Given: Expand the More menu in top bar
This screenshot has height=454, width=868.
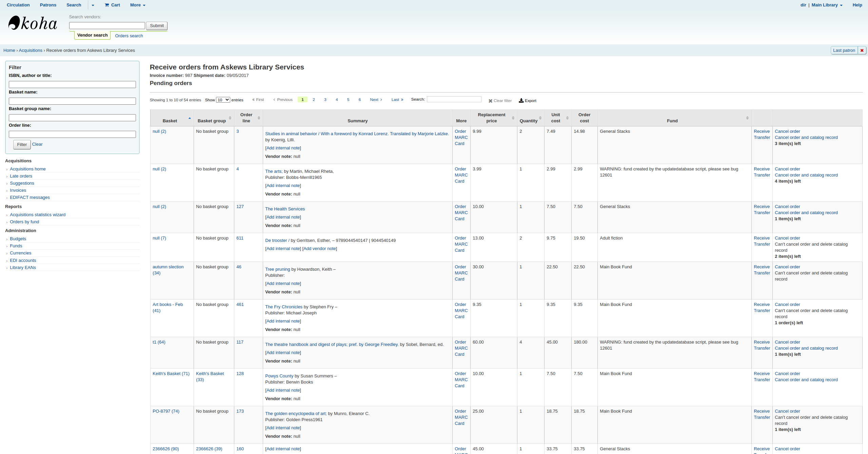Looking at the screenshot, I should 138,5.
